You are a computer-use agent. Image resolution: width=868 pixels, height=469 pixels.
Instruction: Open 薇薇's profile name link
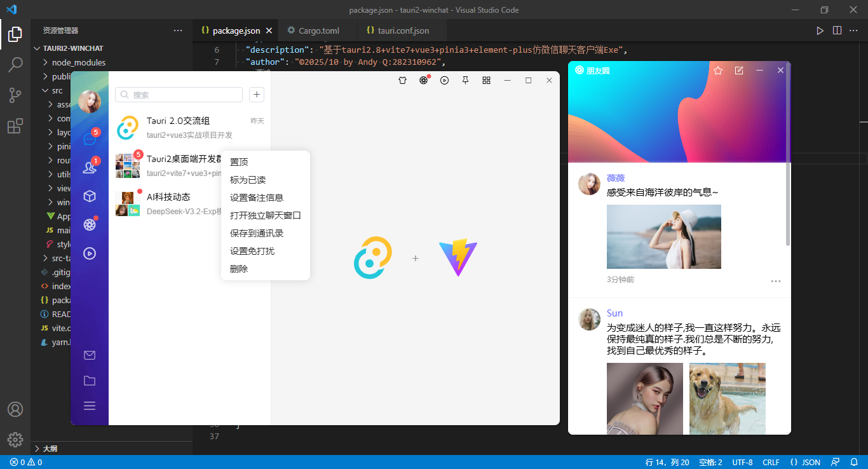pyautogui.click(x=615, y=178)
